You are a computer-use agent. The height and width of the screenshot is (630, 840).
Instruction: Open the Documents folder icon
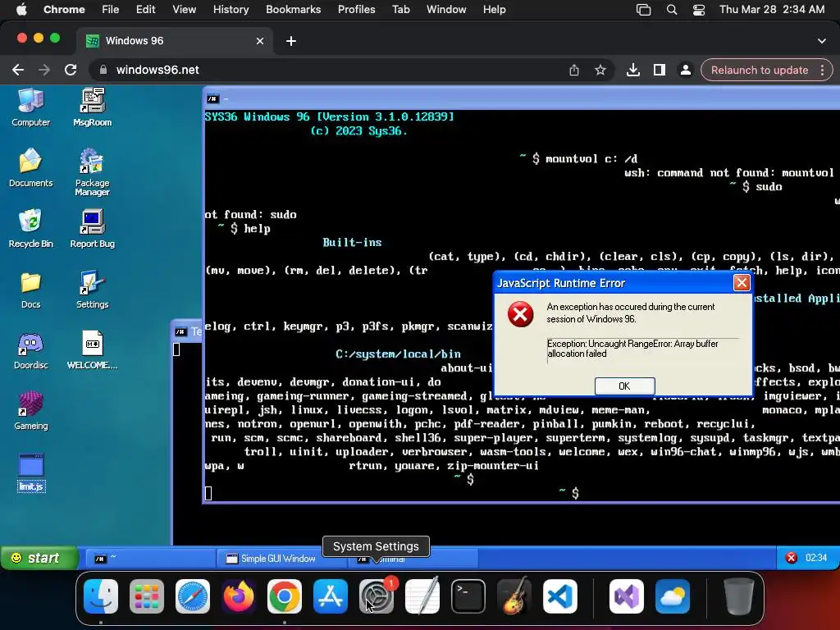30,167
